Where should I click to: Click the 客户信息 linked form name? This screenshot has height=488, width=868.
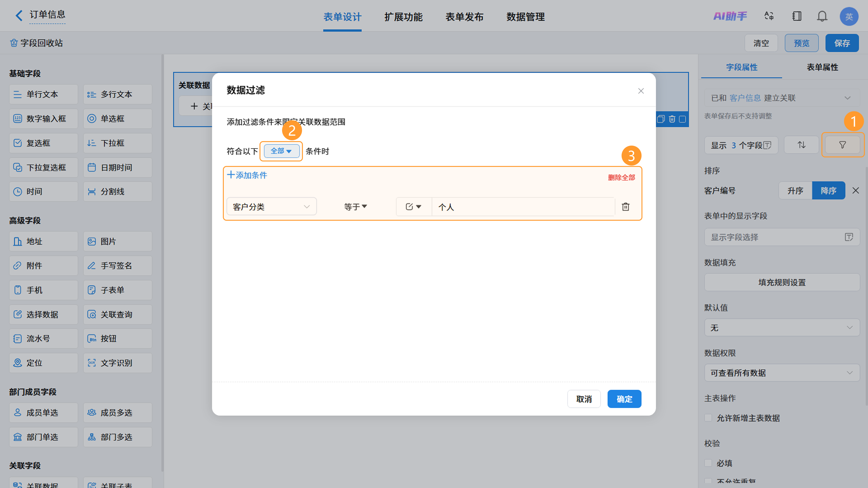tap(745, 98)
